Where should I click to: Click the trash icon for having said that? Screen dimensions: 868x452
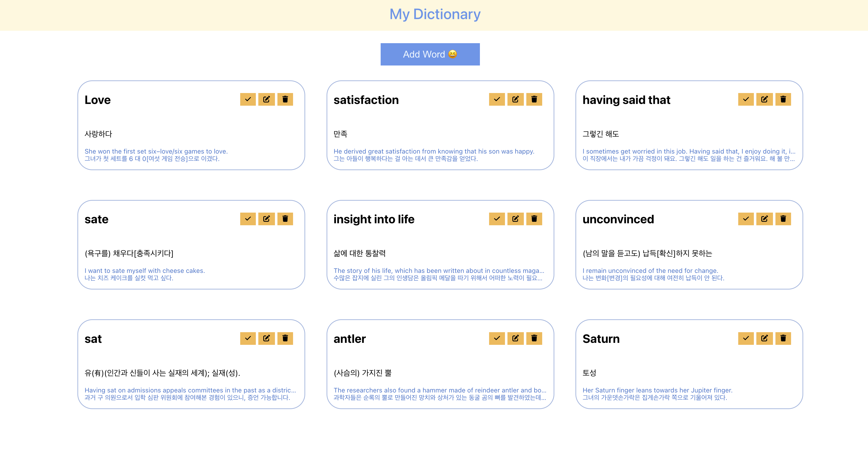tap(783, 99)
